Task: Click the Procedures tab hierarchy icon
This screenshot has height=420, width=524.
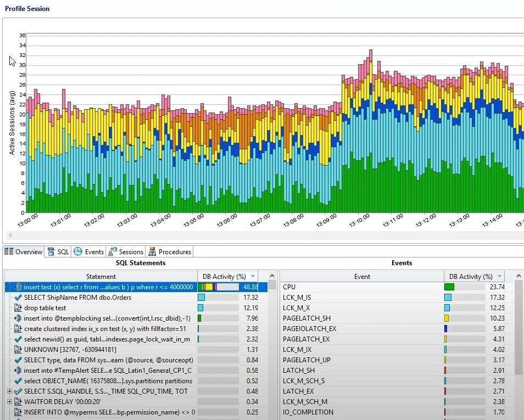Action: 152,251
